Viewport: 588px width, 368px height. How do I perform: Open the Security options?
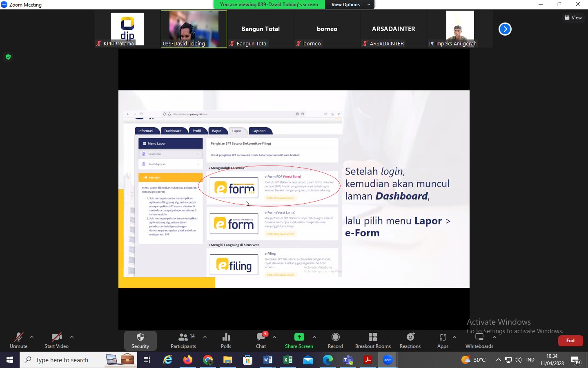pyautogui.click(x=140, y=341)
